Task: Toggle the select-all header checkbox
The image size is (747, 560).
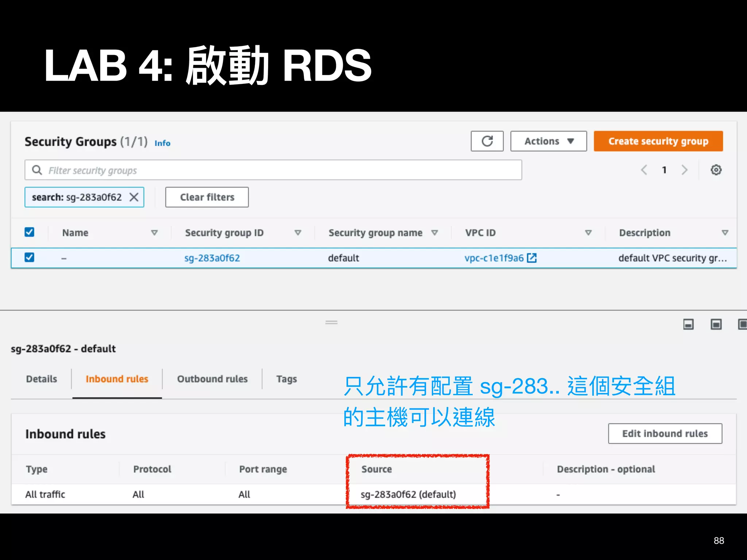Action: coord(30,232)
